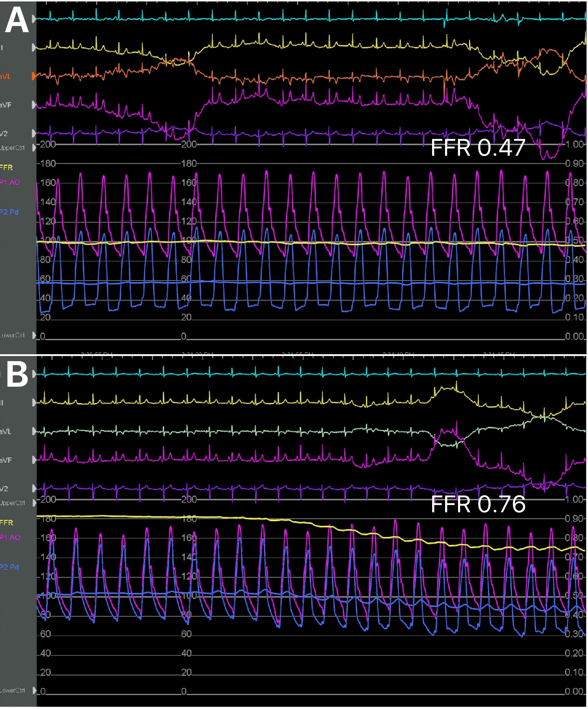This screenshot has height=709, width=588.
Task: Select the yellow FFR label in panel A
Action: (6, 168)
